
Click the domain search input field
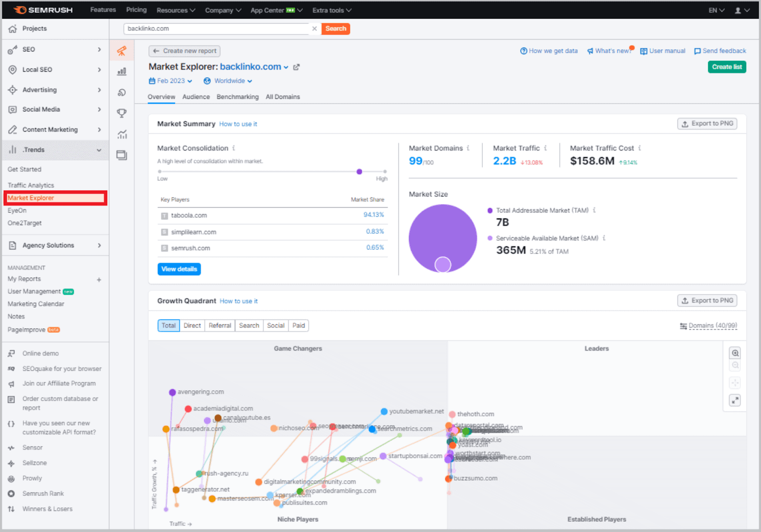pyautogui.click(x=217, y=29)
